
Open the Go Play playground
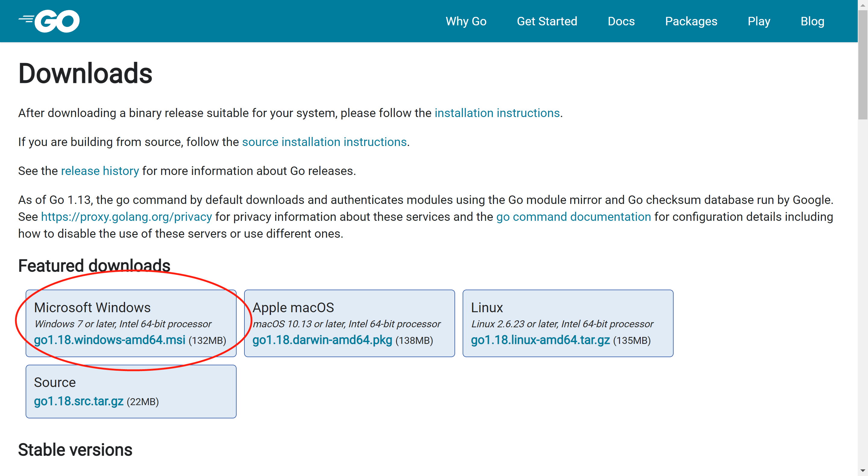759,21
